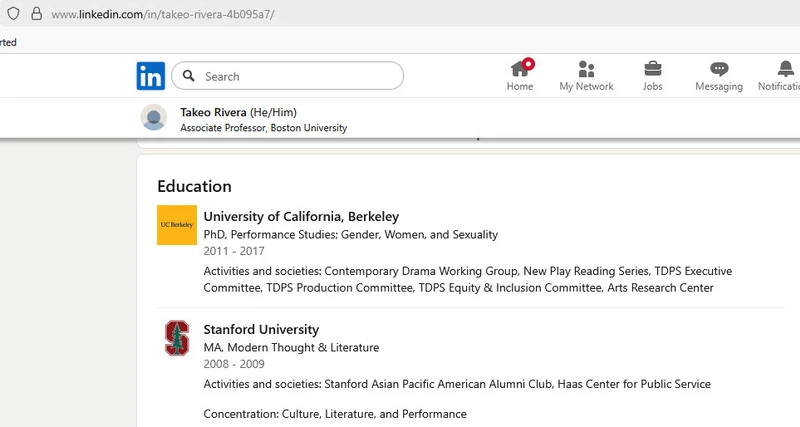Viewport: 800px width, 427px height.
Task: Click the Home label in navigation
Action: (x=520, y=86)
